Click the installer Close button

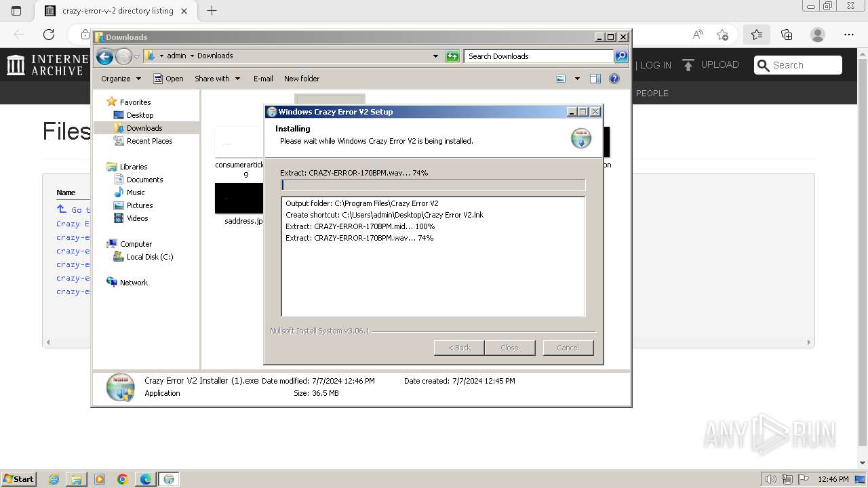(x=510, y=348)
